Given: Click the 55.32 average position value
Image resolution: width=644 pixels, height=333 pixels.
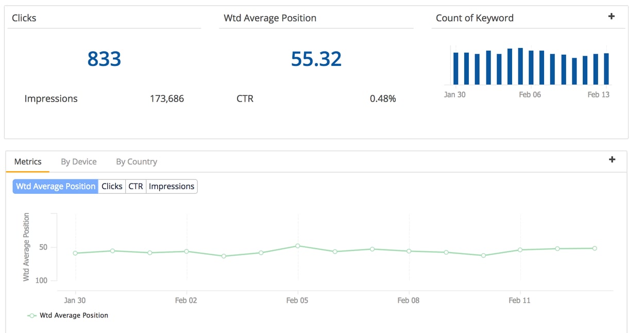Looking at the screenshot, I should 316,59.
